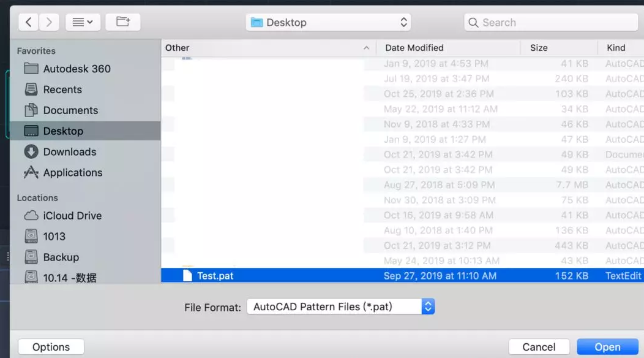Click the iCloud Drive cloud icon
Viewport: 644px width, 358px height.
coord(31,215)
